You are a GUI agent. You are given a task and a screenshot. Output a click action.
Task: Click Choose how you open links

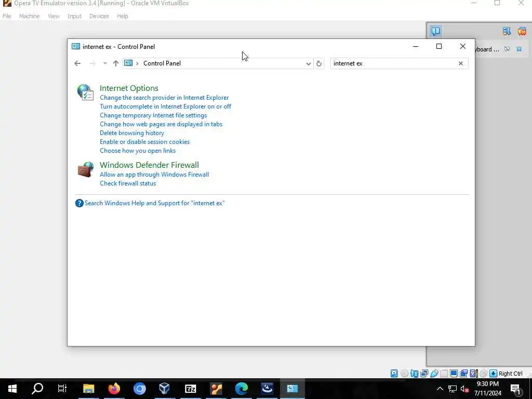click(x=138, y=151)
